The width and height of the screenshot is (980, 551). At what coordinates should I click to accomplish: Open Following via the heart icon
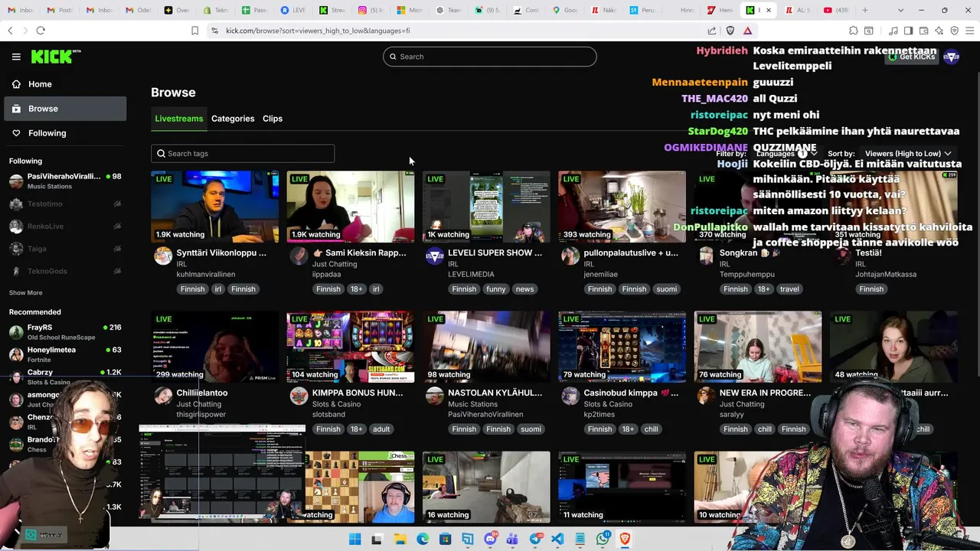tap(16, 133)
